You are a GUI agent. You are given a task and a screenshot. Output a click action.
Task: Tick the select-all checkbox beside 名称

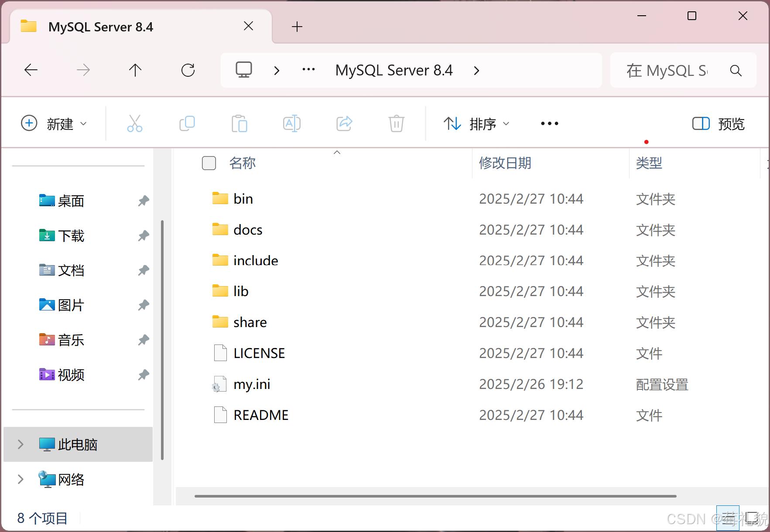pyautogui.click(x=209, y=163)
